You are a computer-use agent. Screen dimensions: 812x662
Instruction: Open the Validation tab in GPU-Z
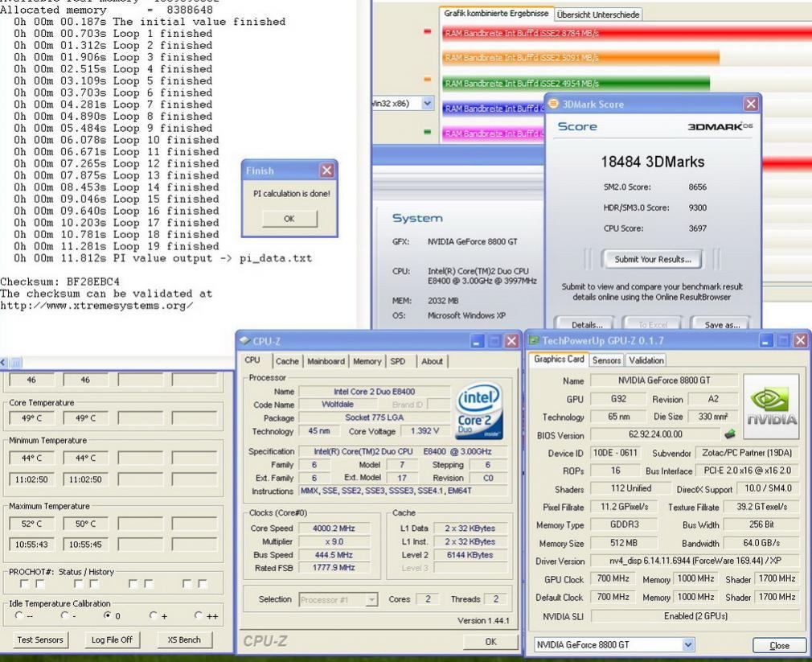coord(646,360)
